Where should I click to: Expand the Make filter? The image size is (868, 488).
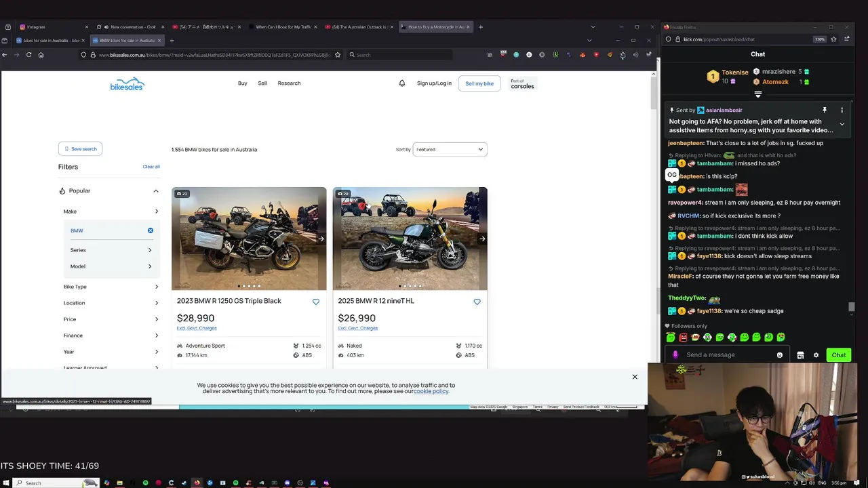[111, 211]
